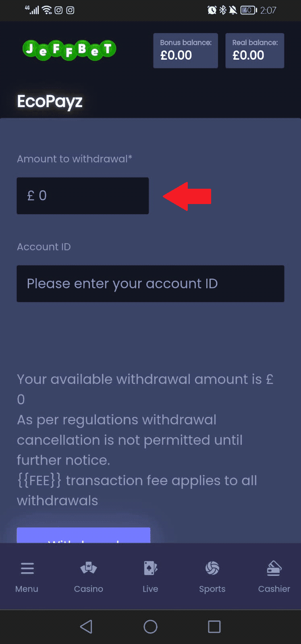Tap the Wi-Fi status bar icon
This screenshot has width=301, height=644.
pos(47,10)
